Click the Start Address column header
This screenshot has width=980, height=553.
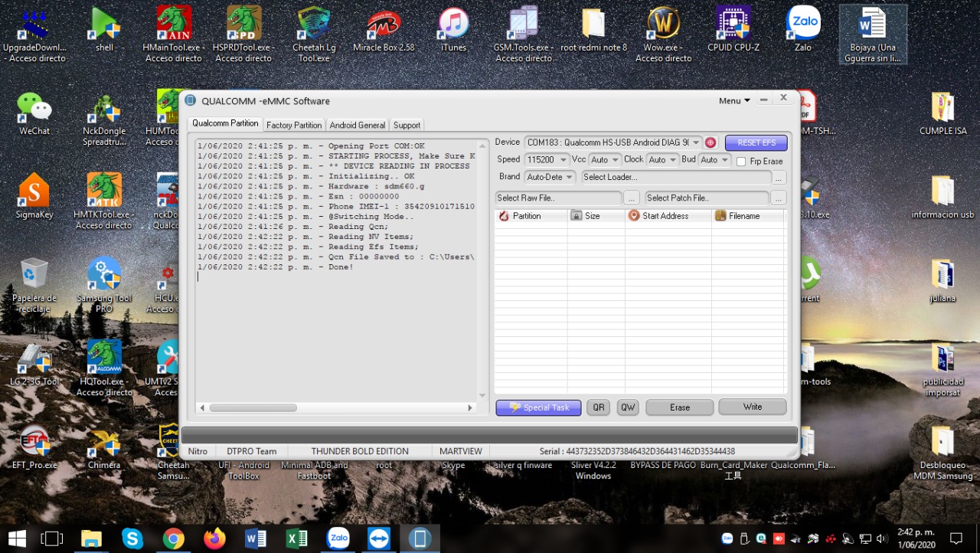pyautogui.click(x=668, y=216)
